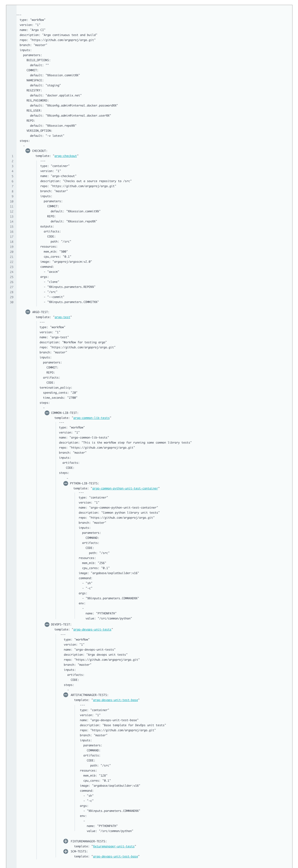Collapse the CHECKOUT template block

pos(28,151)
